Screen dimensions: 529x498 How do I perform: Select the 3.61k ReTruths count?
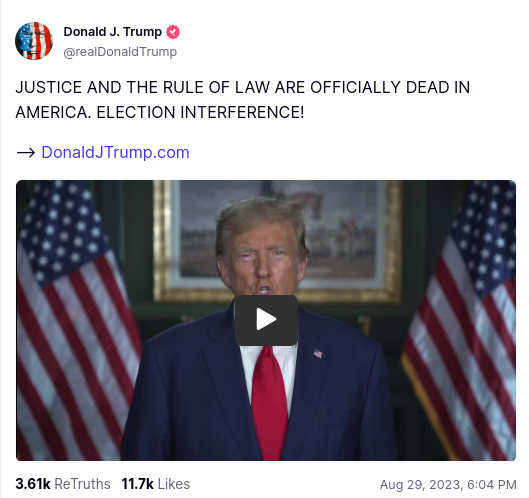[33, 484]
